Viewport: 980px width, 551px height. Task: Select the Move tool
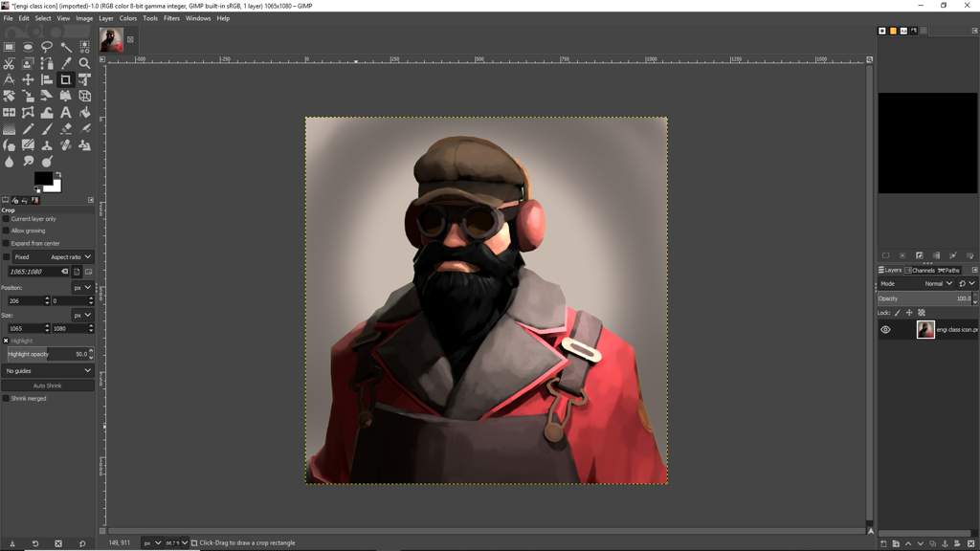coord(28,78)
